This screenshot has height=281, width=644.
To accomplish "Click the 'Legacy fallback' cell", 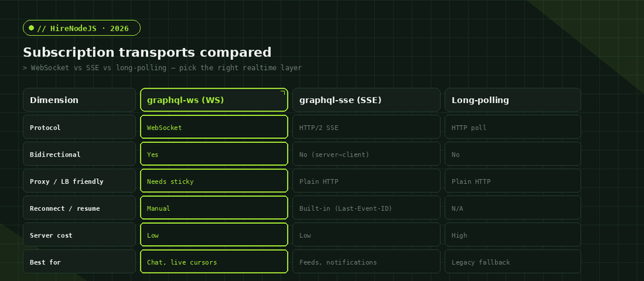I will click(512, 261).
